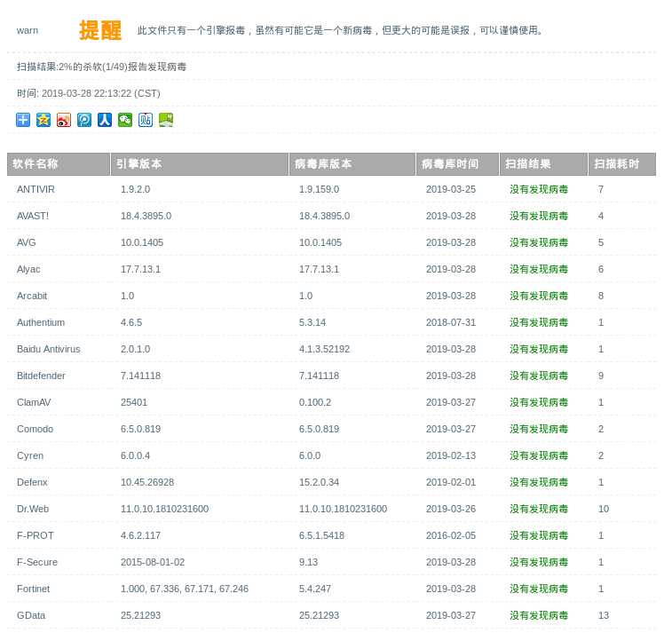The width and height of the screenshot is (672, 633).
Task: Select the ANTIVIR software name
Action: [36, 189]
